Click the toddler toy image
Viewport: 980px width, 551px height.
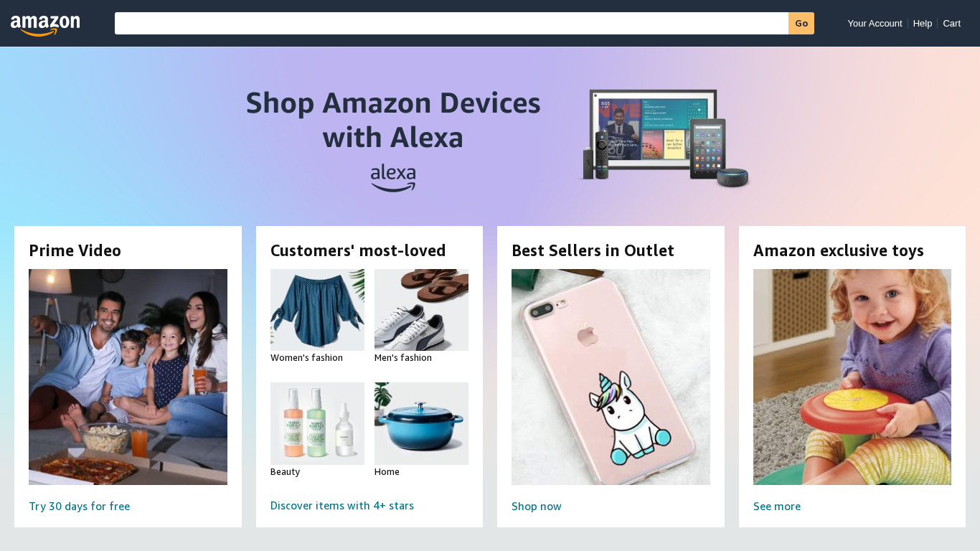click(852, 377)
